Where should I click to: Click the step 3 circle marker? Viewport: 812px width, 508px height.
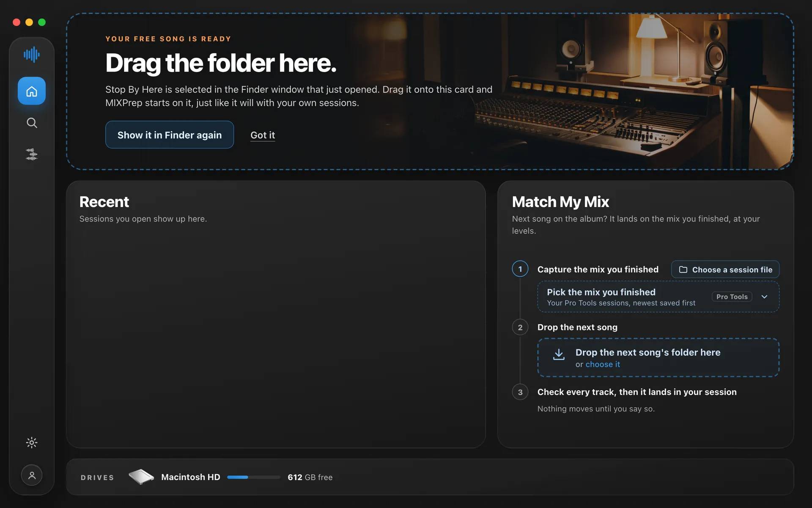pos(520,392)
